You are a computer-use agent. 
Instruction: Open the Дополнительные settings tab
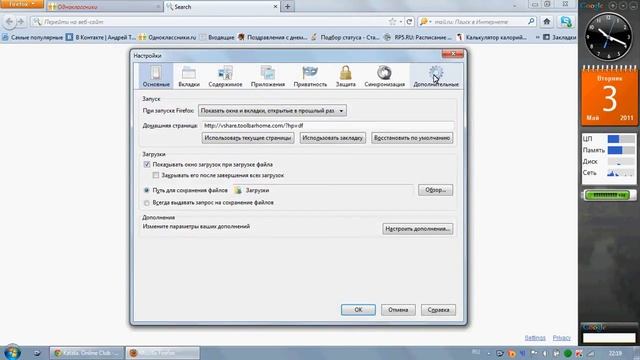tap(436, 76)
